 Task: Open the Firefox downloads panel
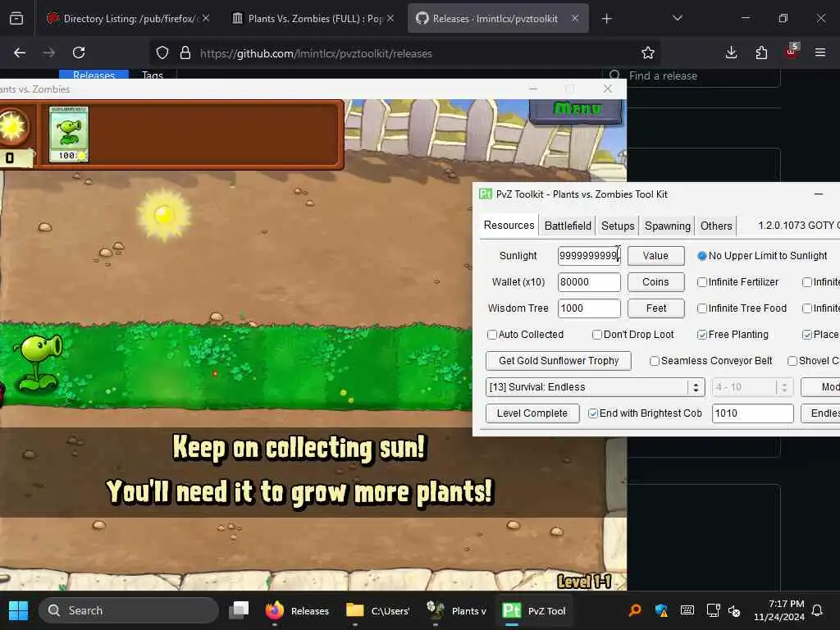tap(731, 52)
